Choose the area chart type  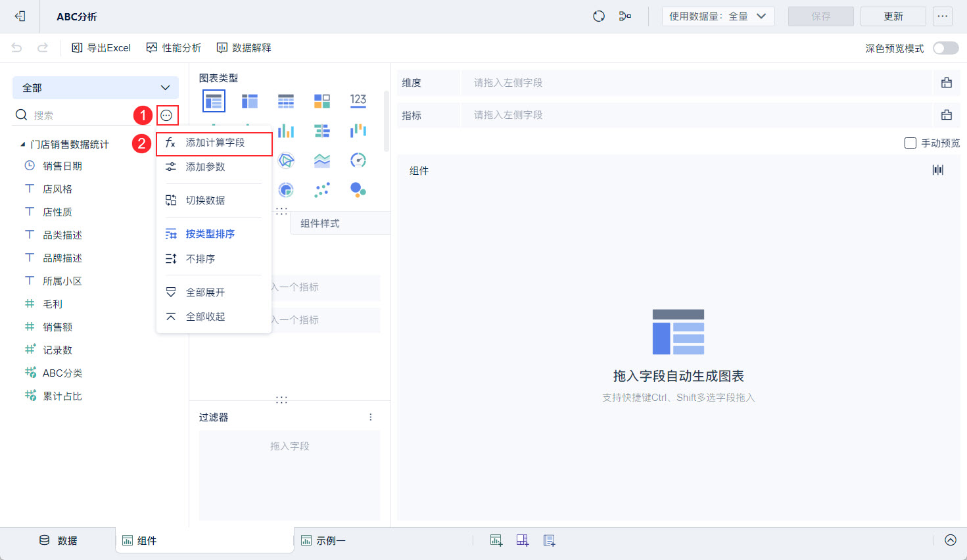(322, 160)
